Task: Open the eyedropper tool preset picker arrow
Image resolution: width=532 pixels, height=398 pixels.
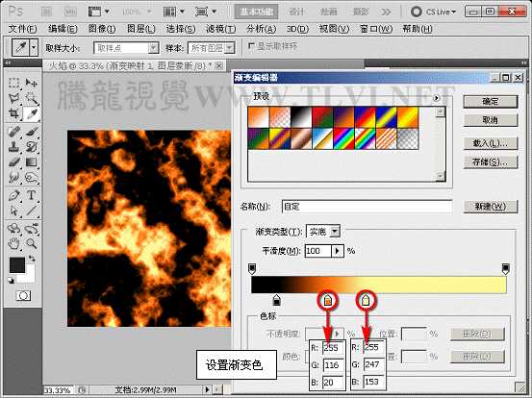Action: (x=34, y=48)
